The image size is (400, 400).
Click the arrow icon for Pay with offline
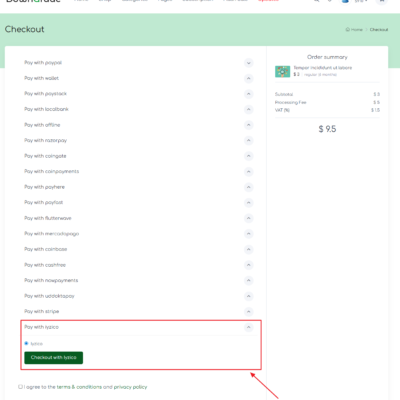(x=248, y=125)
